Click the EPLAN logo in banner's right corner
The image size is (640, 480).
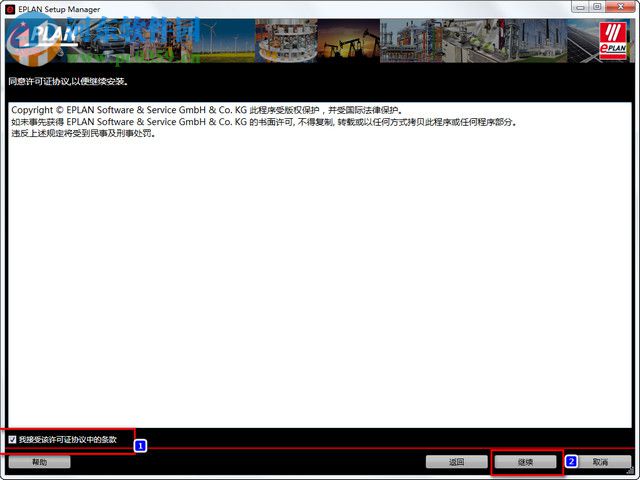pyautogui.click(x=613, y=41)
